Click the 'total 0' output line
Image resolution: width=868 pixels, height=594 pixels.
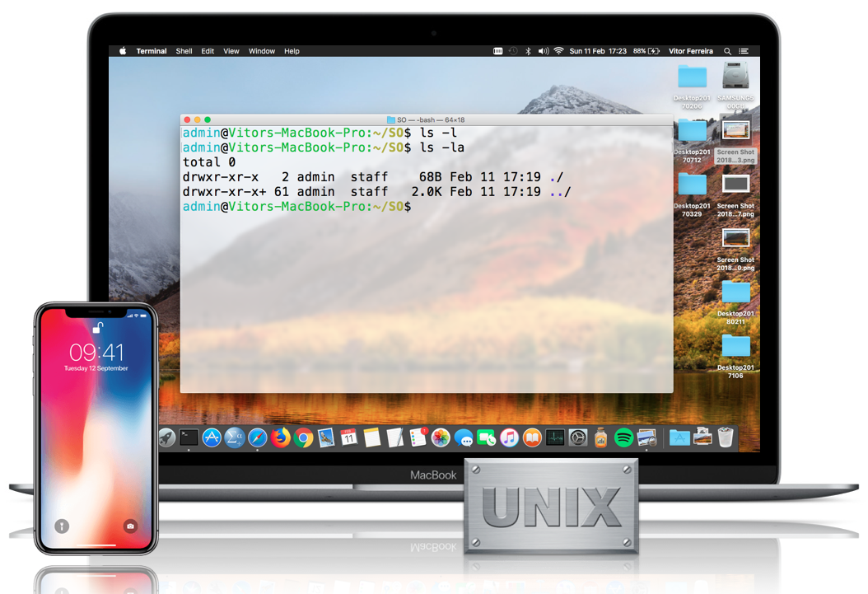coord(209,162)
